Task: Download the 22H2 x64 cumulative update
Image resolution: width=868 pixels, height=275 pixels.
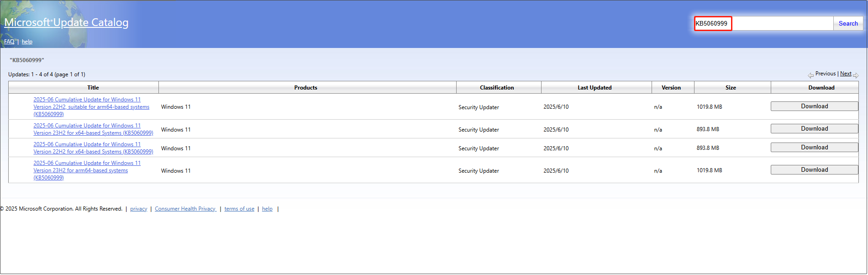Action: pyautogui.click(x=814, y=148)
